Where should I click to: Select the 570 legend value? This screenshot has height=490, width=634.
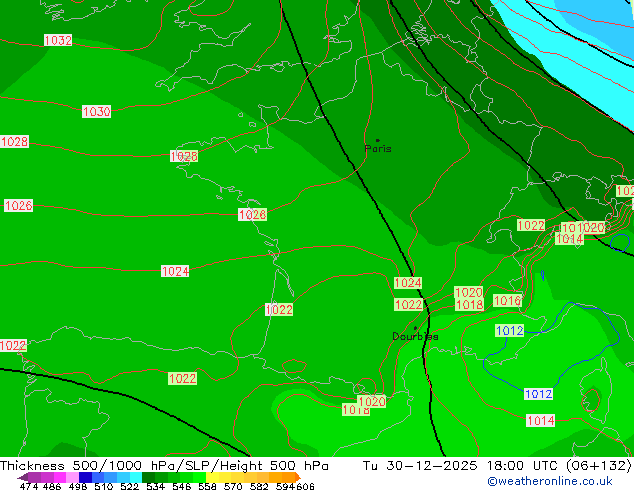pos(233,486)
